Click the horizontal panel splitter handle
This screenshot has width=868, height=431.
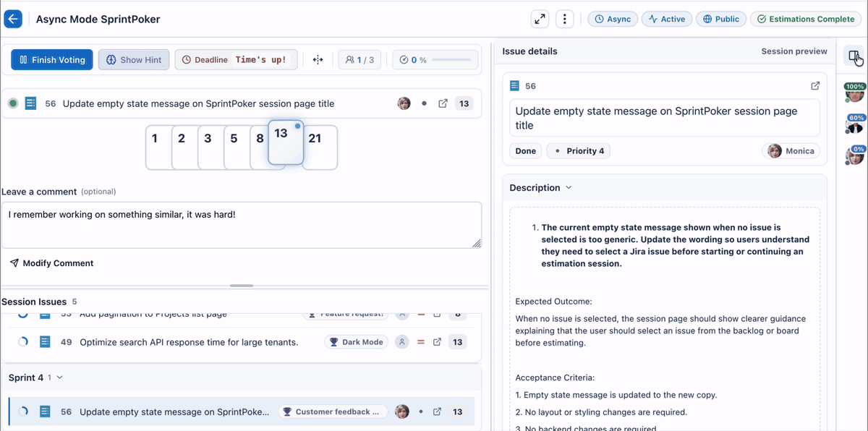point(242,286)
